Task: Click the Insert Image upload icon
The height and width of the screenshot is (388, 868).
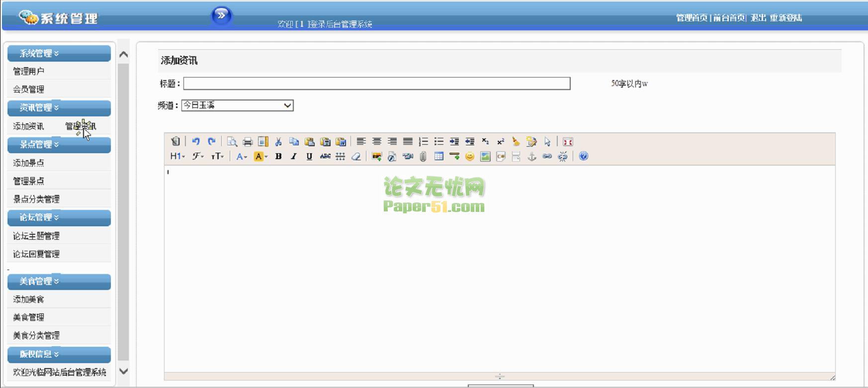Action: [377, 156]
